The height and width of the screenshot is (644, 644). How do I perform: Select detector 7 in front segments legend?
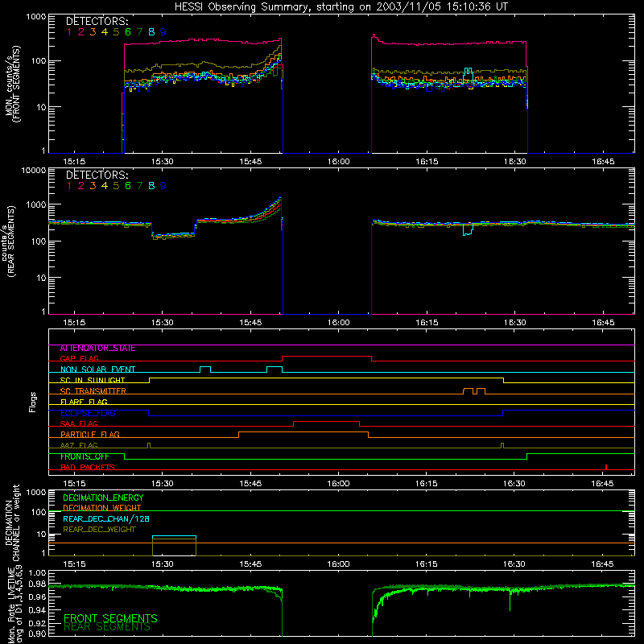[x=139, y=32]
